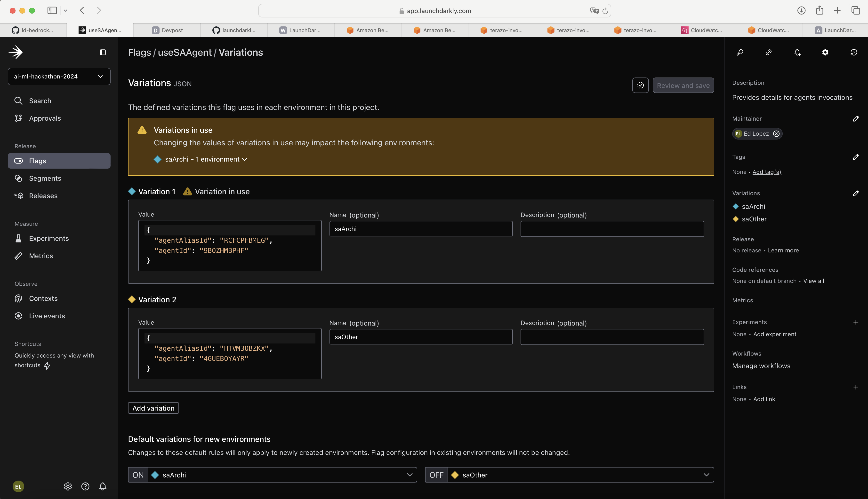The height and width of the screenshot is (499, 868).
Task: Click the Add tag(s) link
Action: pyautogui.click(x=766, y=172)
